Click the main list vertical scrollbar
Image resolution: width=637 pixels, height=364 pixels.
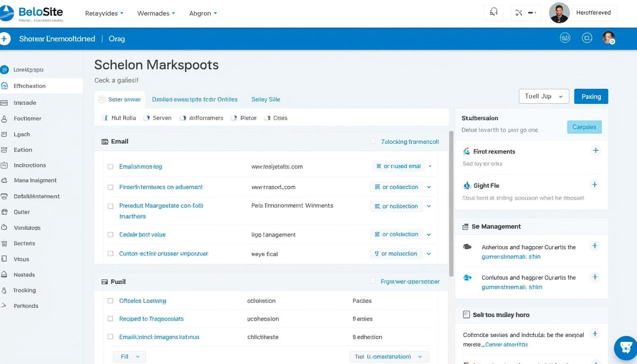coord(451,204)
